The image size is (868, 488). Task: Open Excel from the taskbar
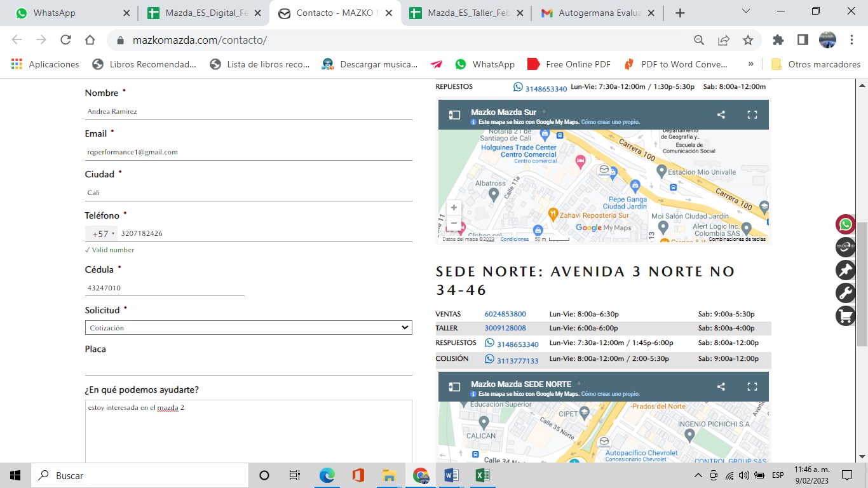click(482, 475)
